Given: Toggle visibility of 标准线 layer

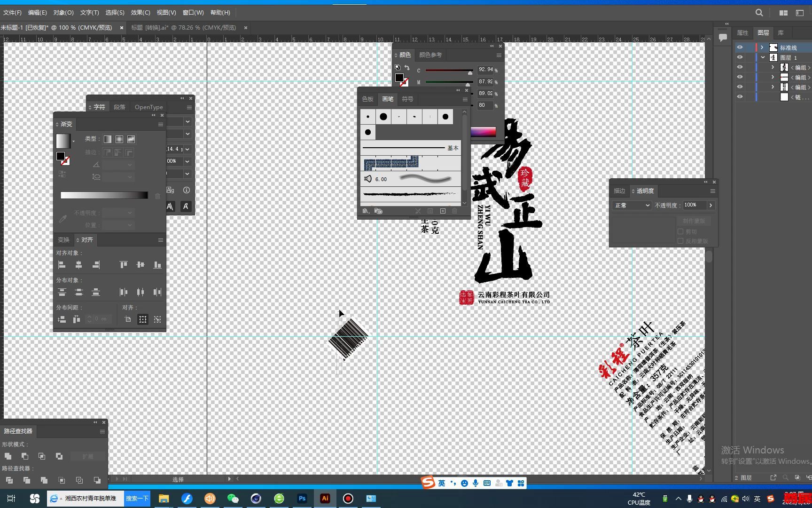Looking at the screenshot, I should pyautogui.click(x=740, y=48).
